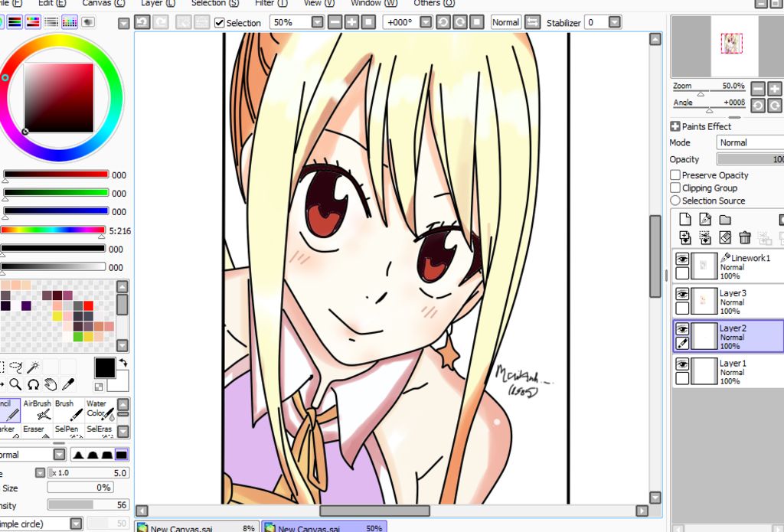Hide the Linework1 layer eye icon
Screen dimensions: 784x532
(682, 259)
